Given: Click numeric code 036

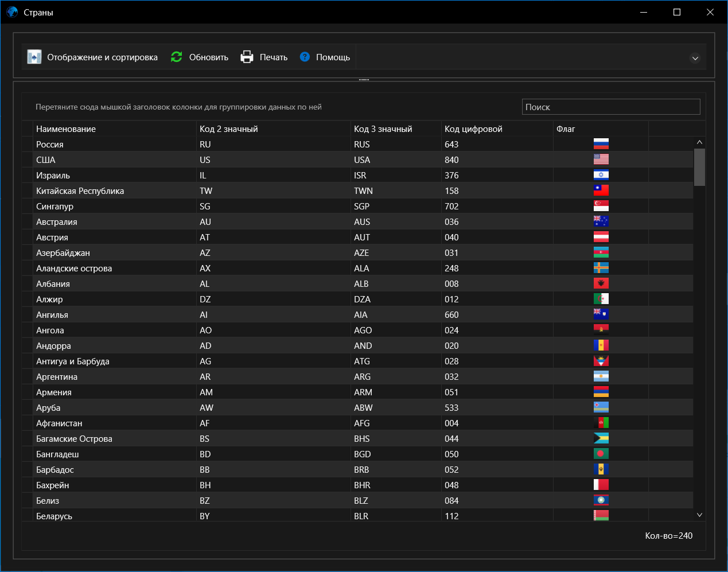Looking at the screenshot, I should point(497,221).
